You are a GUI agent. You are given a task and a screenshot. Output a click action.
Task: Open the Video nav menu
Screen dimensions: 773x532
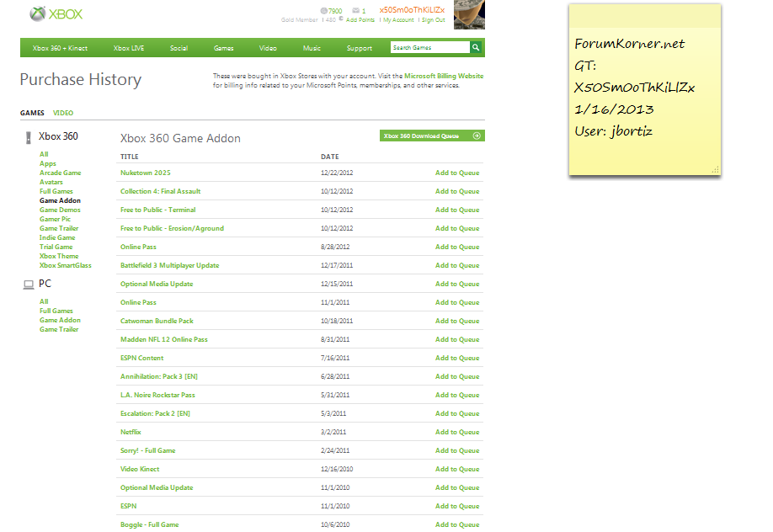click(x=268, y=48)
